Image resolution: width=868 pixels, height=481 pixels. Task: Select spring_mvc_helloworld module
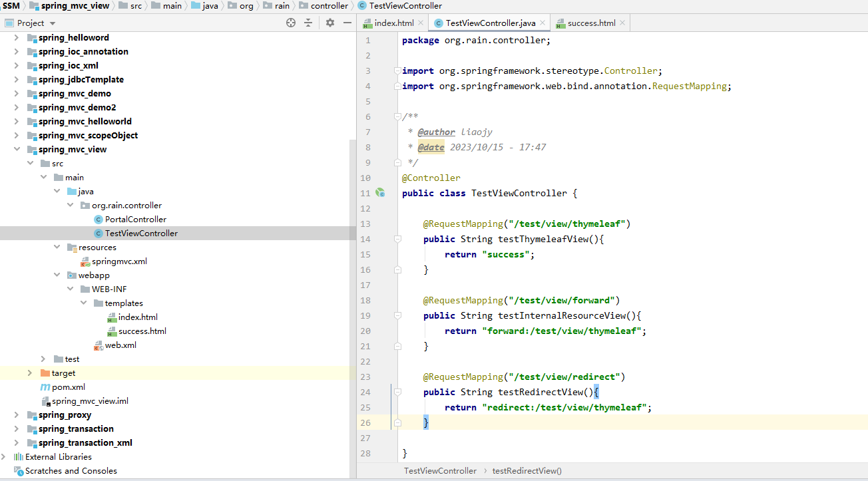pyautogui.click(x=85, y=122)
